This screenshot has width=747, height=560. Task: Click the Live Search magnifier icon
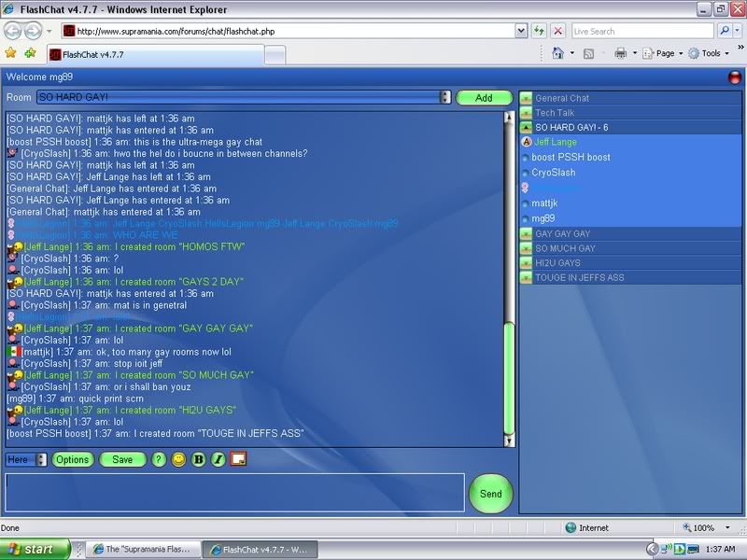[x=725, y=31]
